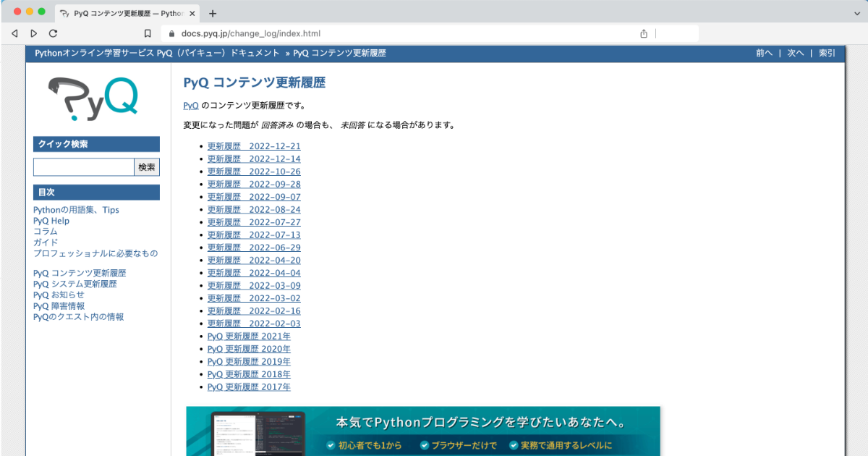Open the コラム sidebar entry
This screenshot has height=456, width=868.
pos(45,231)
